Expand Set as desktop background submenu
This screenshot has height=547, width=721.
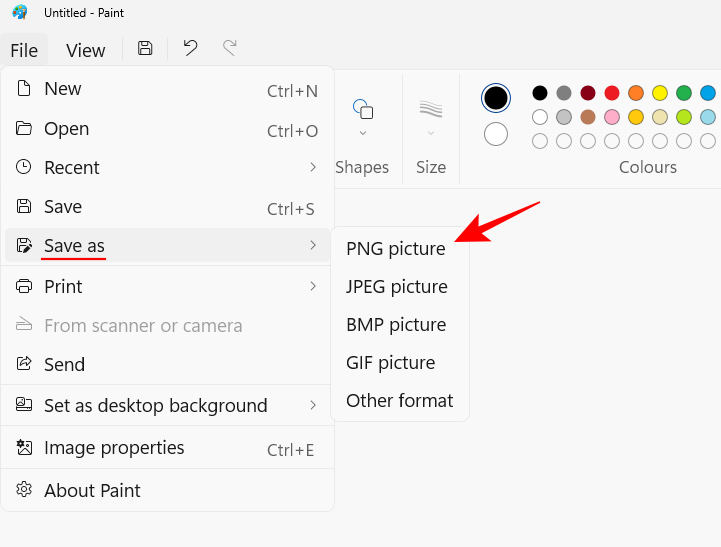click(313, 405)
